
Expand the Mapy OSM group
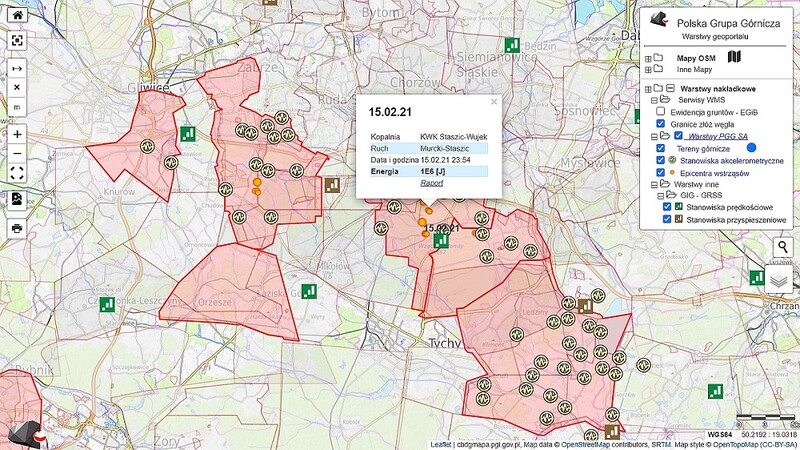(x=648, y=58)
